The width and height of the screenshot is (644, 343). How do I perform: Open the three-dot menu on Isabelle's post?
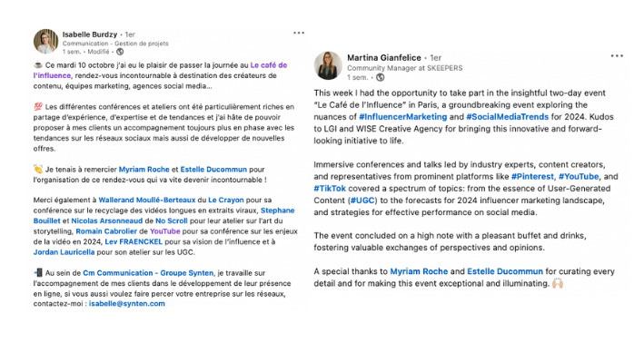(299, 33)
